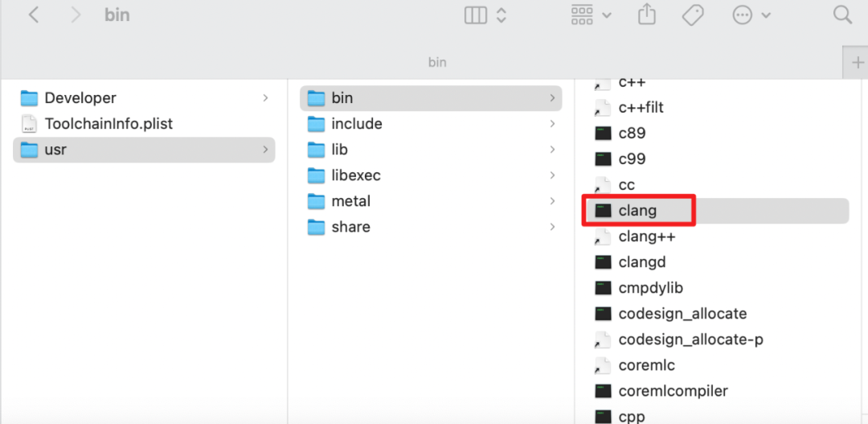Click the clangd executable icon
This screenshot has height=424, width=868.
coord(603,262)
